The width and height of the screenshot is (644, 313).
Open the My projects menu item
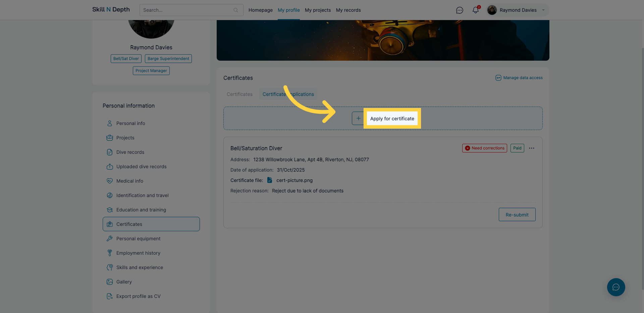(318, 10)
